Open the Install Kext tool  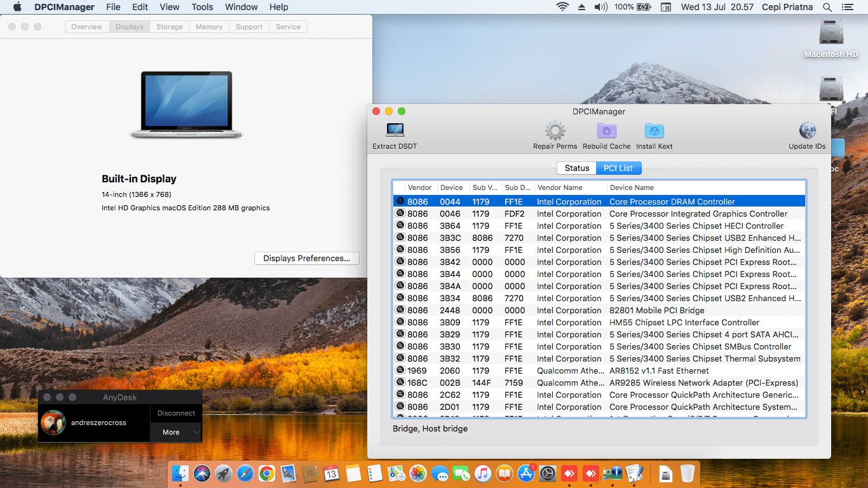point(654,131)
